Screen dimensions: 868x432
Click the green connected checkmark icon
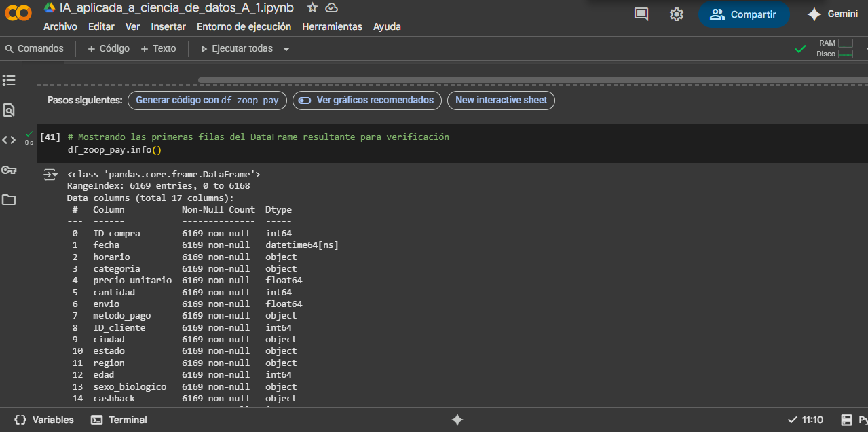(801, 49)
